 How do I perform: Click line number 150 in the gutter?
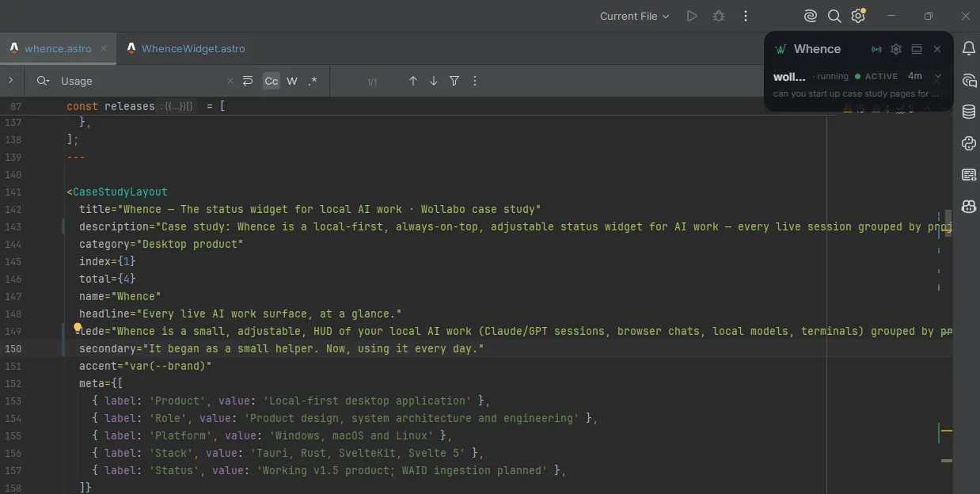[13, 348]
